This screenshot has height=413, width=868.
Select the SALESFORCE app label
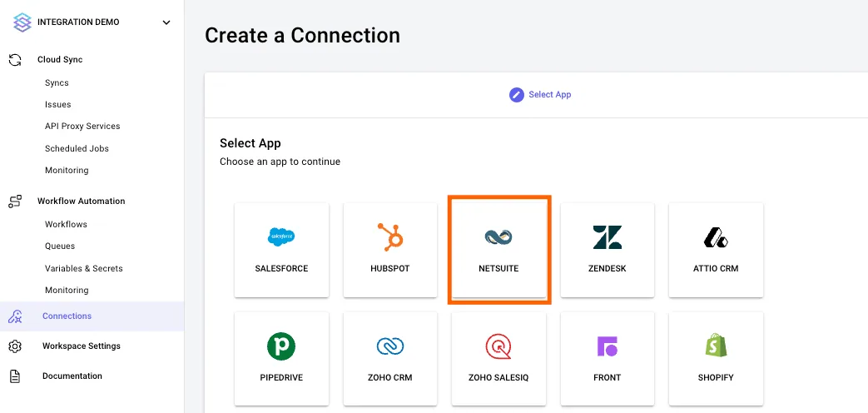(281, 268)
